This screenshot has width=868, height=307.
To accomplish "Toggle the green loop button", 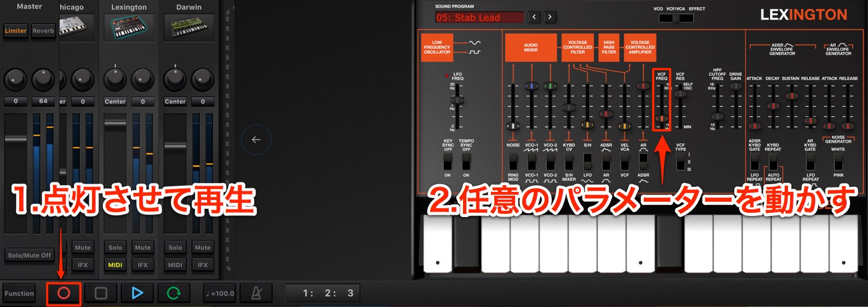I will (x=174, y=293).
